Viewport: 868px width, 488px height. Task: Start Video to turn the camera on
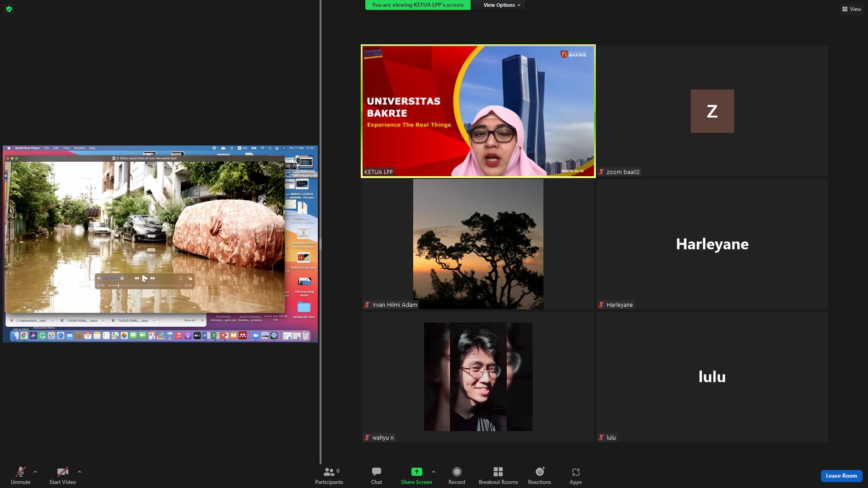tap(62, 476)
